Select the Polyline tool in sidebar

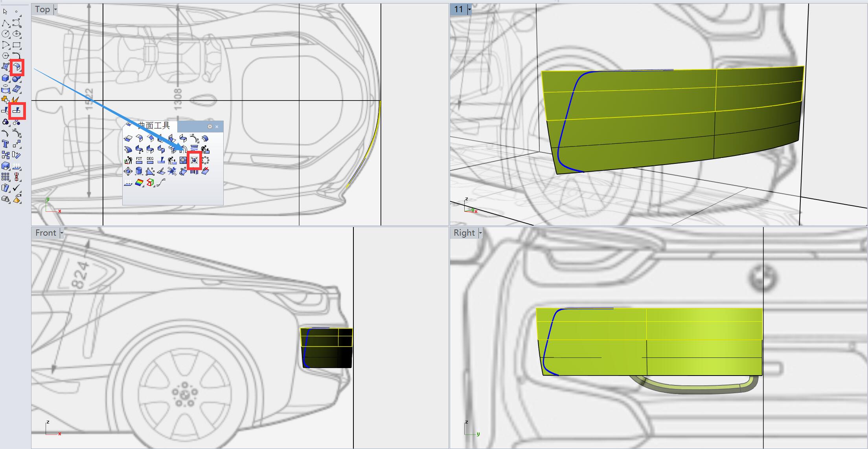click(5, 23)
